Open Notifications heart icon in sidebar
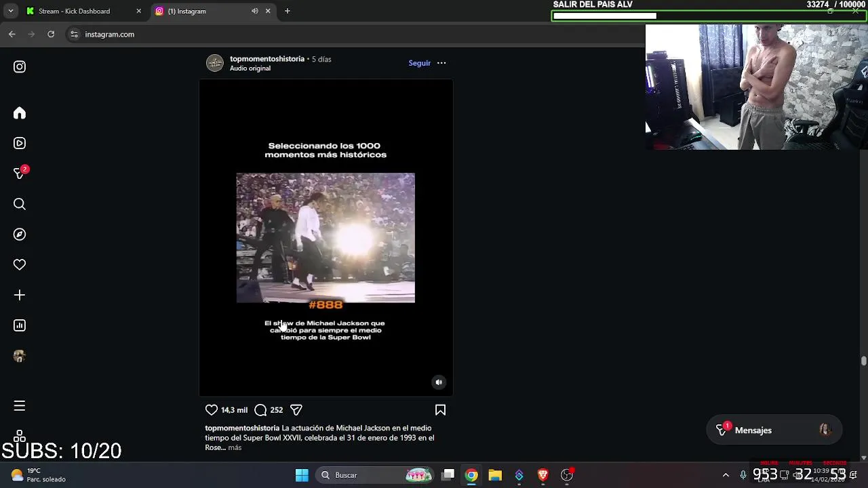Viewport: 868px width, 488px height. pos(20,265)
